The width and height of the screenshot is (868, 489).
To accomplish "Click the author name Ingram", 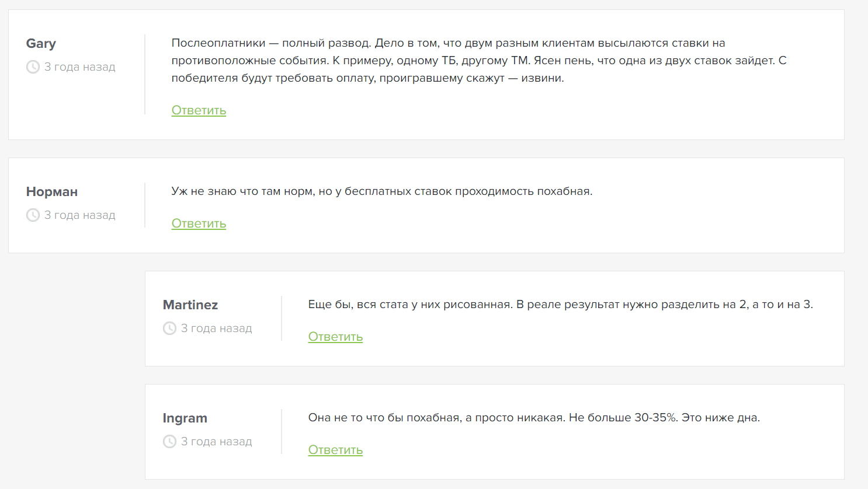I will click(185, 418).
